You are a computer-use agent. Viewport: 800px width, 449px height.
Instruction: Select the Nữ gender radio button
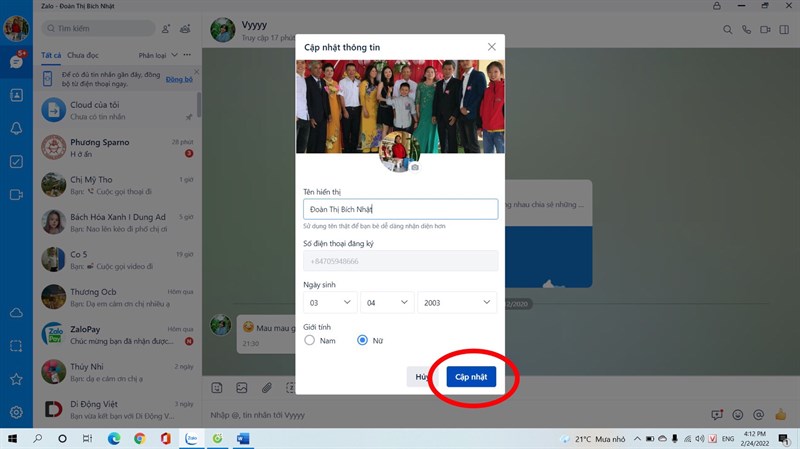[362, 340]
